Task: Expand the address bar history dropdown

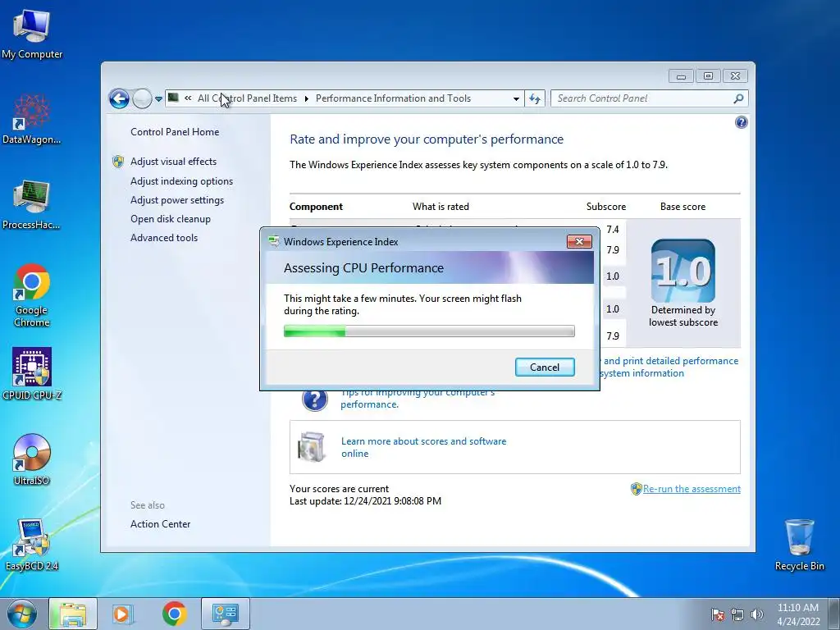Action: click(x=516, y=98)
